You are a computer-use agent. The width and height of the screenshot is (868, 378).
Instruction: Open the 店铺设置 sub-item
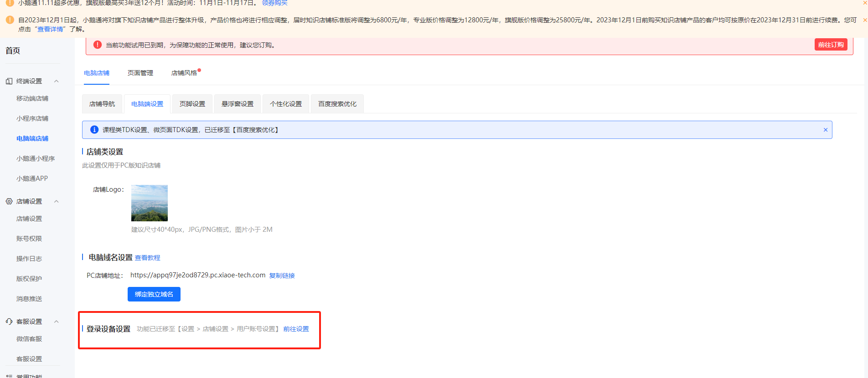(x=29, y=219)
